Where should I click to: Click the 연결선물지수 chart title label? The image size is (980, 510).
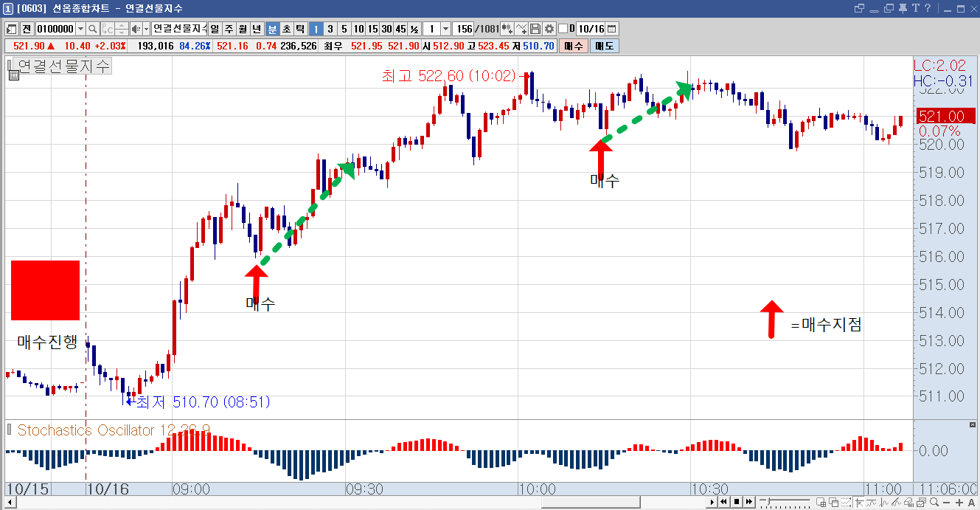tap(63, 66)
